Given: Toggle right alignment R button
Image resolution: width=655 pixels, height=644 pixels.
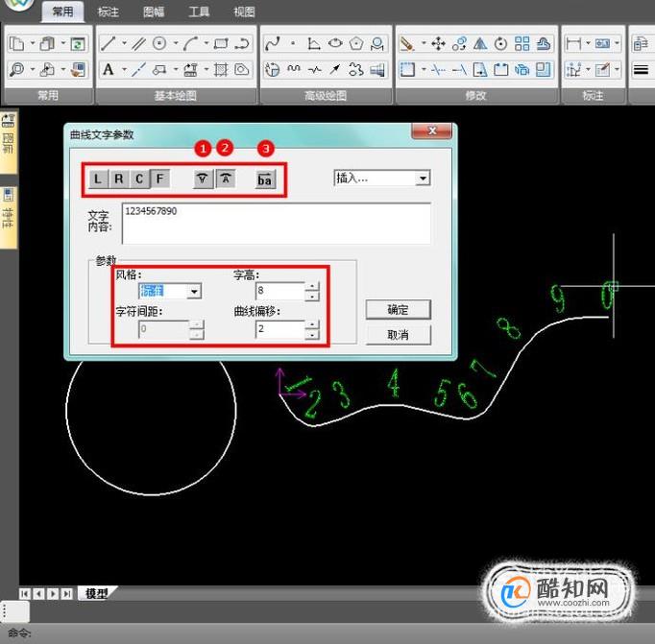Looking at the screenshot, I should 119,179.
